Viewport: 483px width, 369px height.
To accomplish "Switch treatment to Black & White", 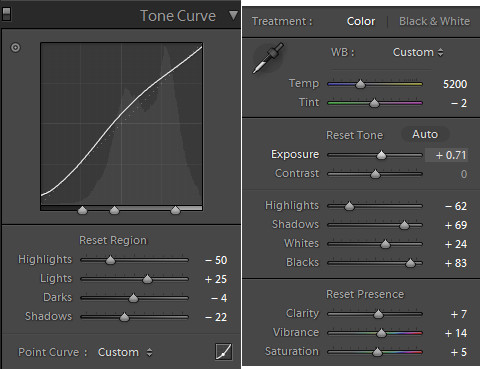I will click(x=434, y=21).
